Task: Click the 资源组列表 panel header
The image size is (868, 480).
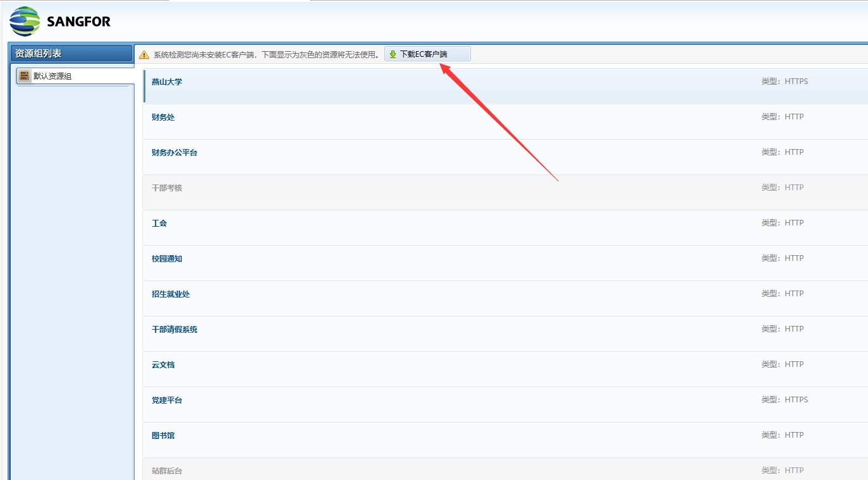Action: [x=39, y=54]
